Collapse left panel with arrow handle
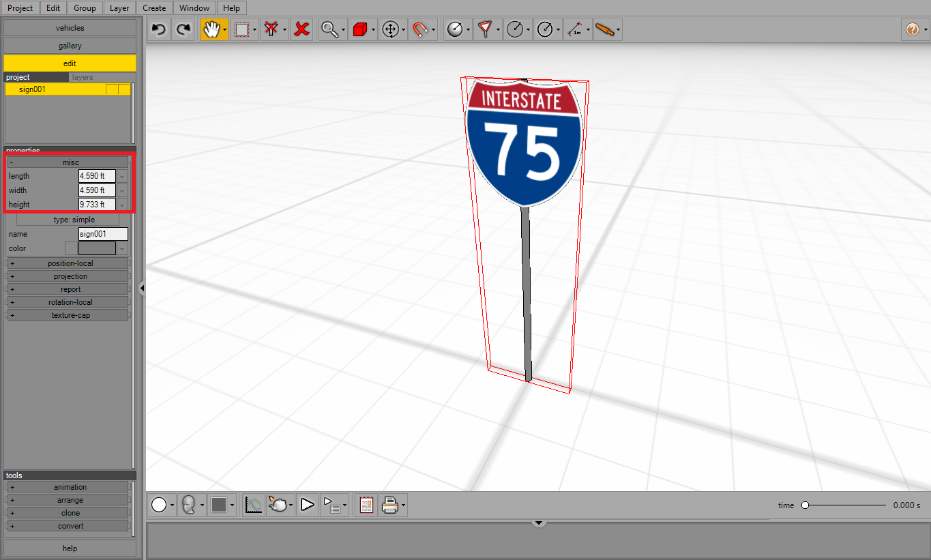The image size is (931, 560). click(142, 289)
